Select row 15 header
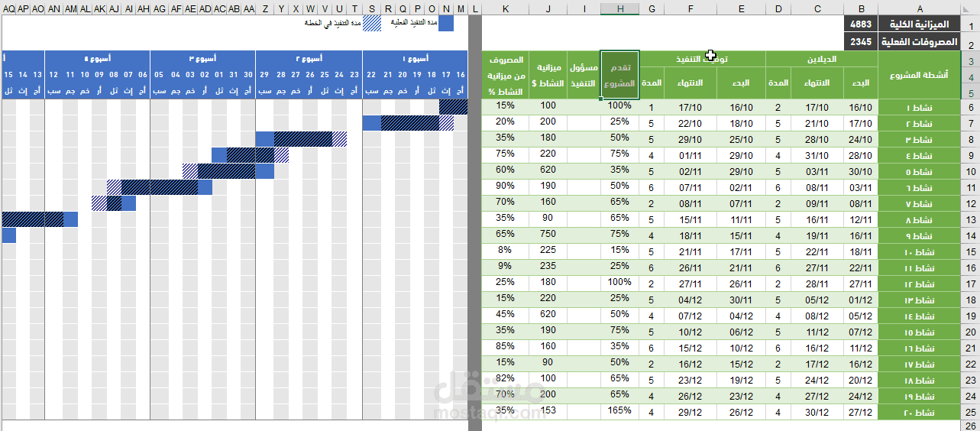The image size is (980, 431). coord(969,252)
